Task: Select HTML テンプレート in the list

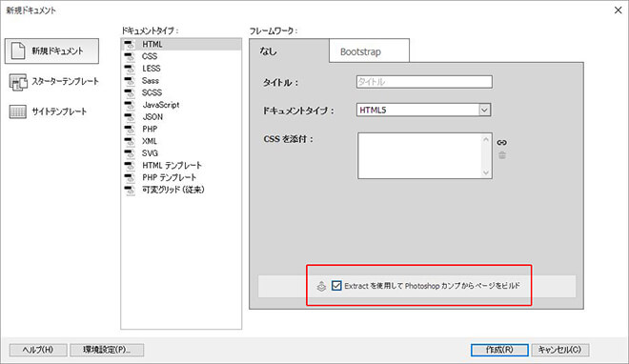Action: tap(181, 166)
